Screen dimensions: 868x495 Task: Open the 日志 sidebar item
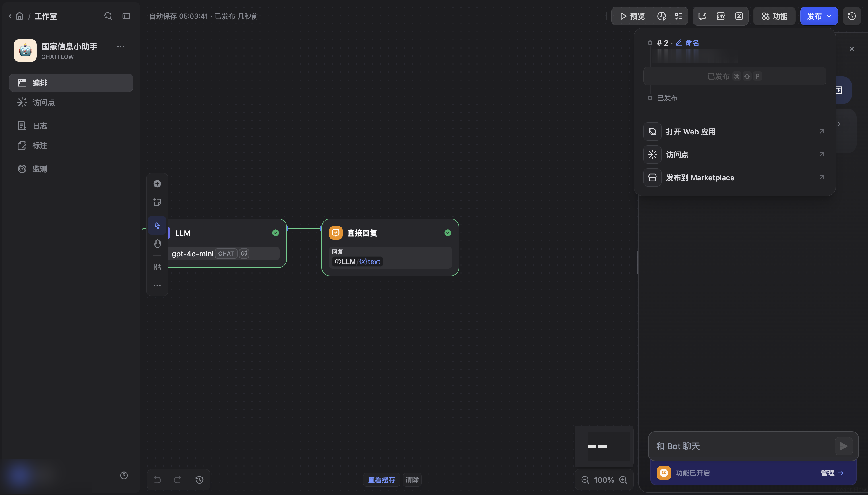click(x=71, y=126)
